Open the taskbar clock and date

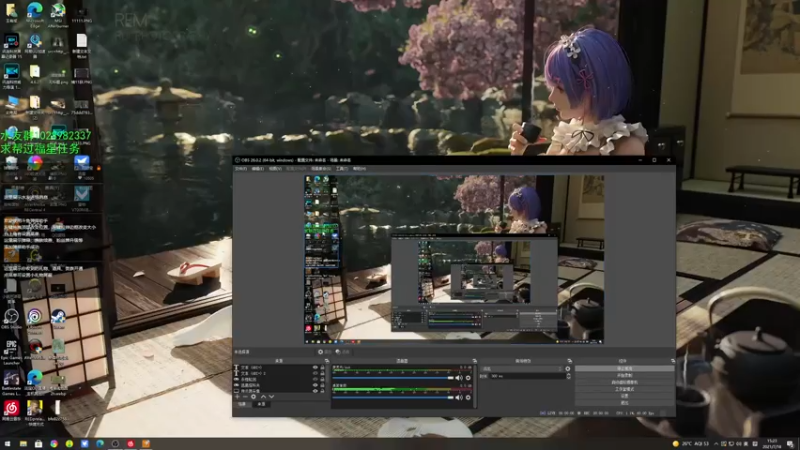771,444
